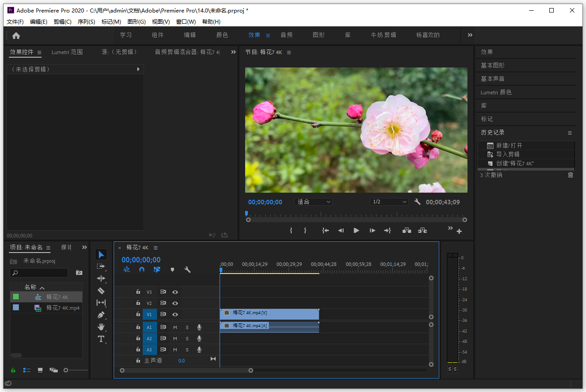Select the Razor tool
The image size is (586, 392).
click(x=101, y=291)
